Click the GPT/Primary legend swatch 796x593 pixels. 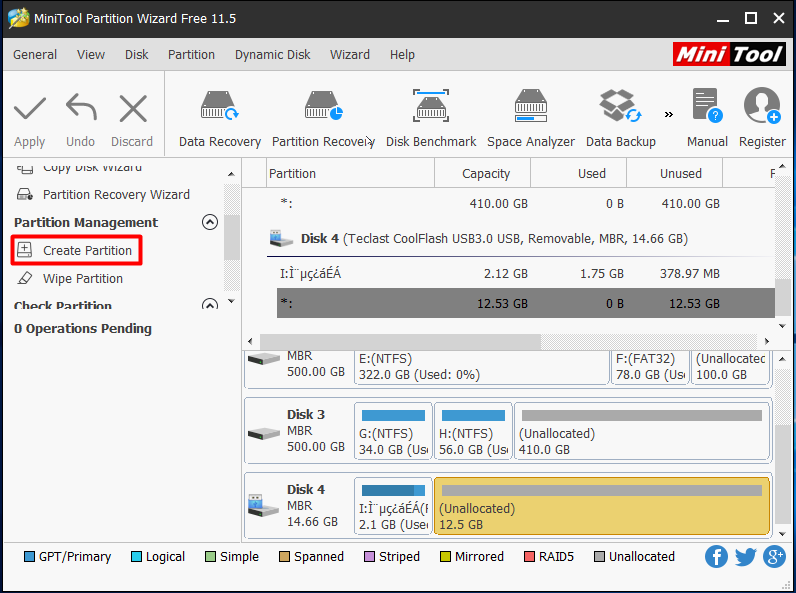(29, 557)
